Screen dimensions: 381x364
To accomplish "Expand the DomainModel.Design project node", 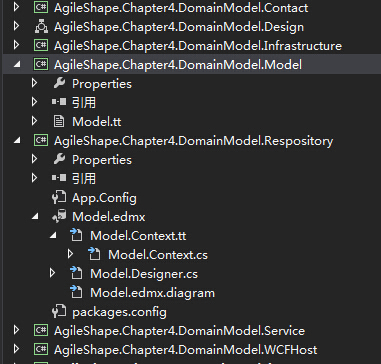I will pyautogui.click(x=16, y=26).
